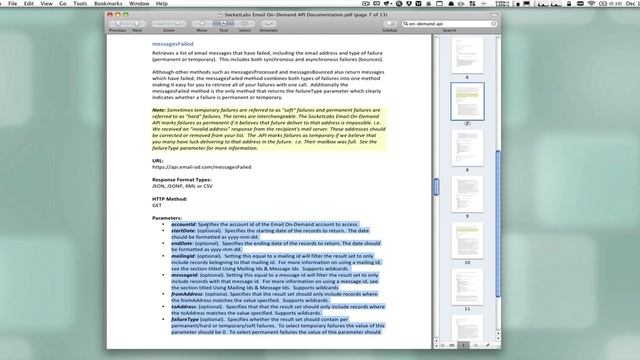Open the Bookmarks menu
640x360 pixels.
108,3
